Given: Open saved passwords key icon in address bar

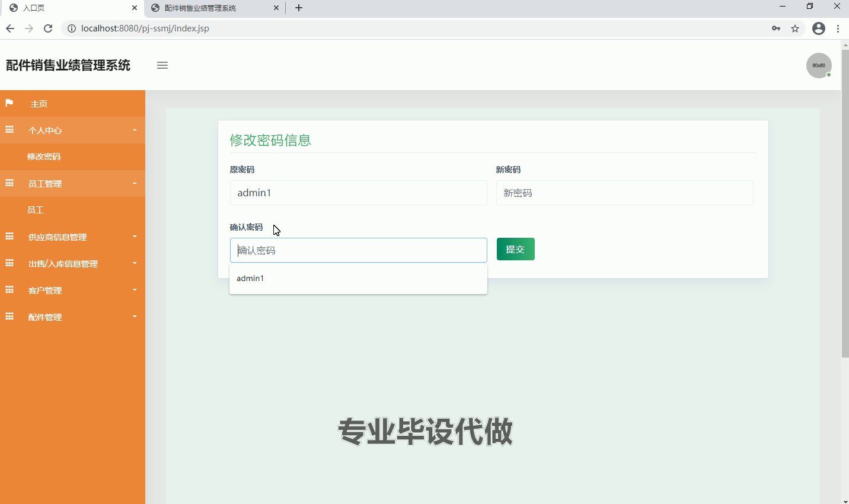Looking at the screenshot, I should point(776,28).
